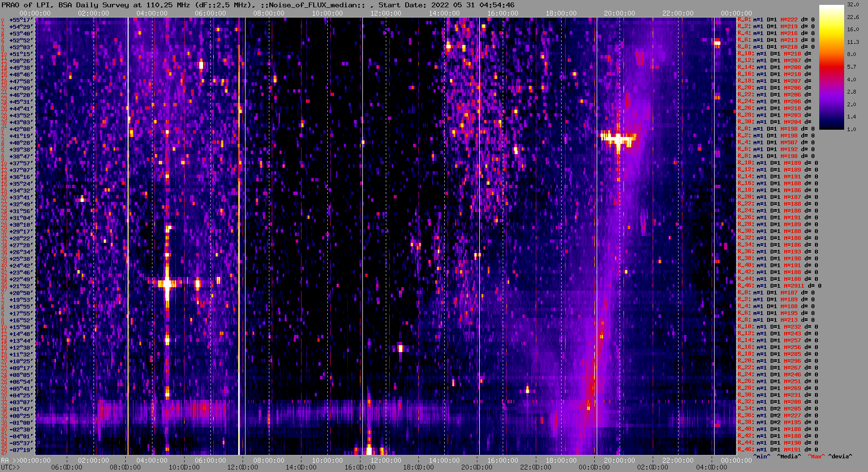Click the declination label +49°38'
868x472 pixels.
pyautogui.click(x=21, y=68)
